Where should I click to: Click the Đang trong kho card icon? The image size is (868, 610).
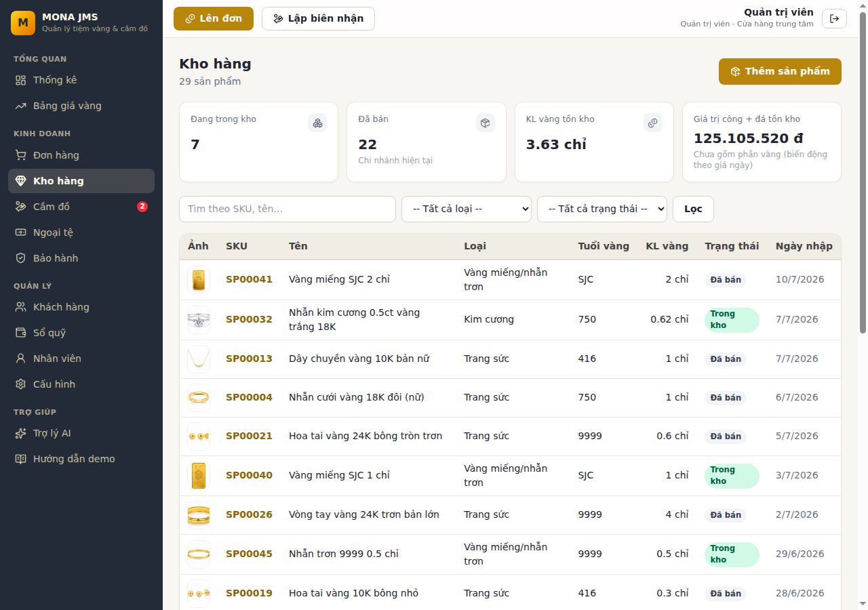point(317,123)
